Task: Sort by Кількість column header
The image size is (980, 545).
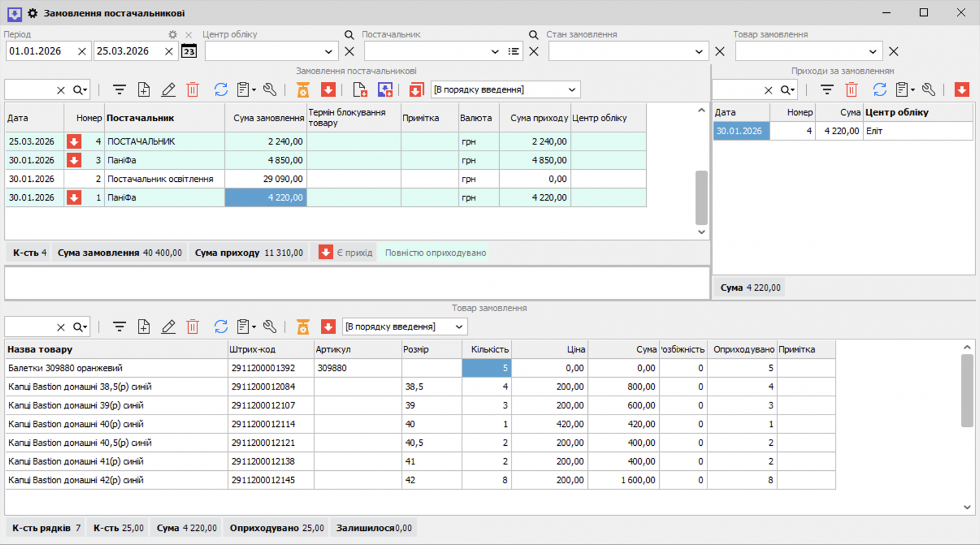Action: coord(487,349)
